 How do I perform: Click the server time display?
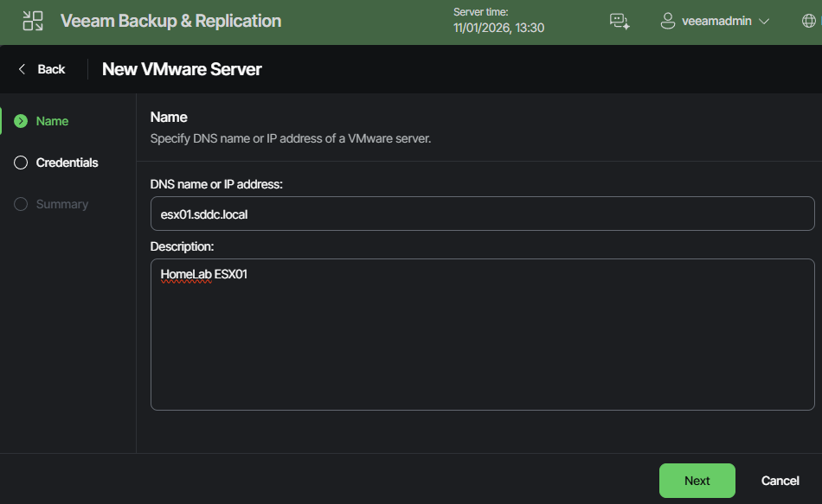(499, 20)
